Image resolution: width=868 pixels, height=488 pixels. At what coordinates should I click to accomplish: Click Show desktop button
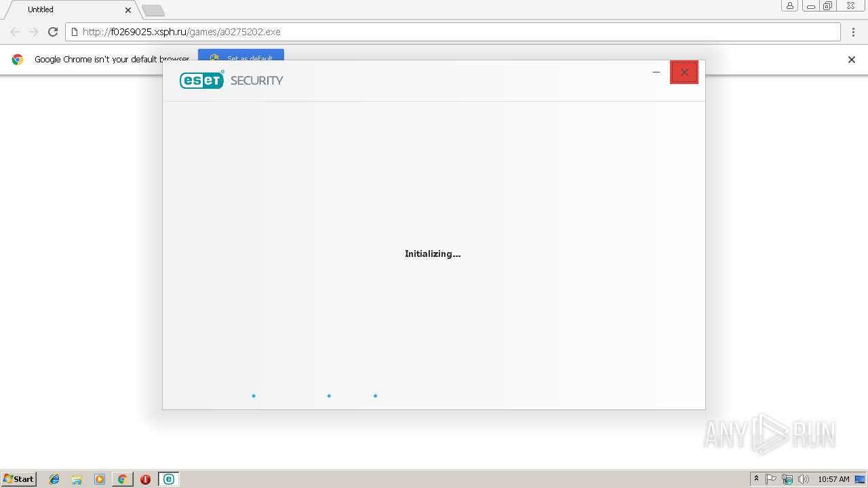tap(860, 479)
